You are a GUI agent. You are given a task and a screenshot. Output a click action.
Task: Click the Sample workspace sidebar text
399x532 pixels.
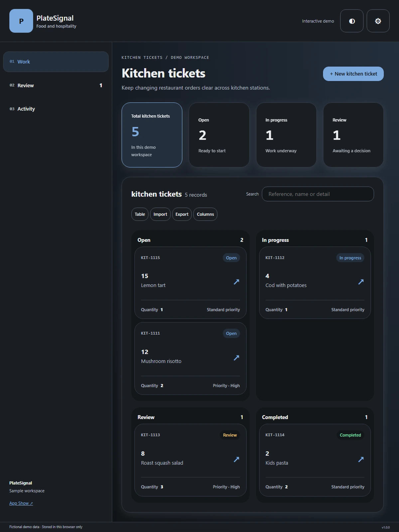(x=27, y=491)
